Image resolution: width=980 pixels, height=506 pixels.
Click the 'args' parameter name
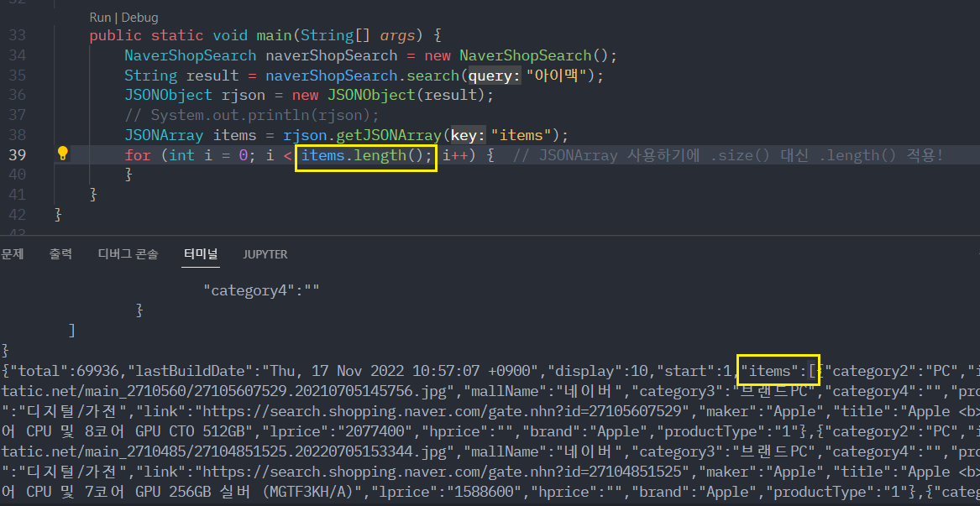pos(397,35)
